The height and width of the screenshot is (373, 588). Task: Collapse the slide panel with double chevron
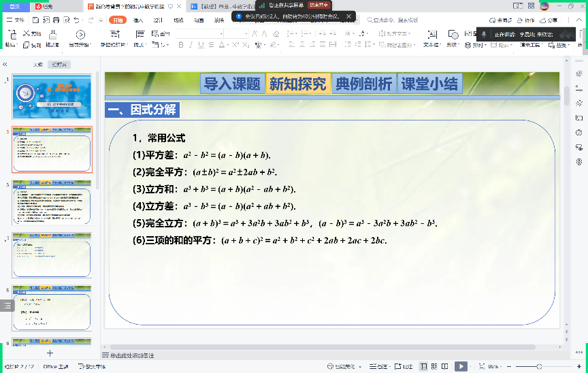click(5, 65)
